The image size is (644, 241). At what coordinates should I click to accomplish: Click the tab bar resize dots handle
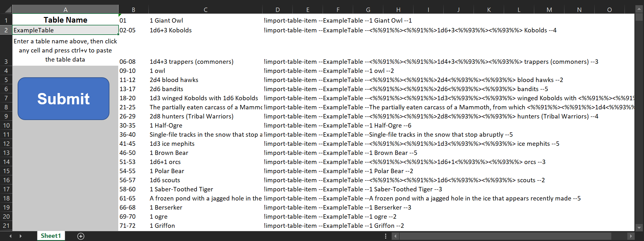tap(386, 236)
